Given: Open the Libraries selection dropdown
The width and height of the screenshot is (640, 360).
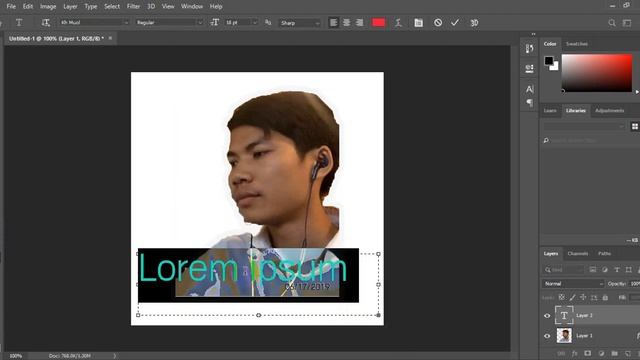Looking at the screenshot, I should [584, 127].
